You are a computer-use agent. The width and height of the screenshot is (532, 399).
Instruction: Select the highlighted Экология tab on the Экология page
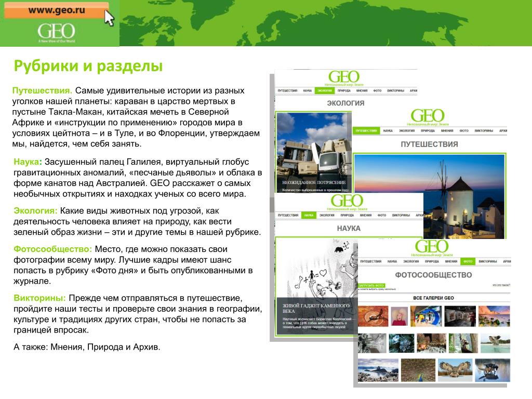[x=325, y=90]
